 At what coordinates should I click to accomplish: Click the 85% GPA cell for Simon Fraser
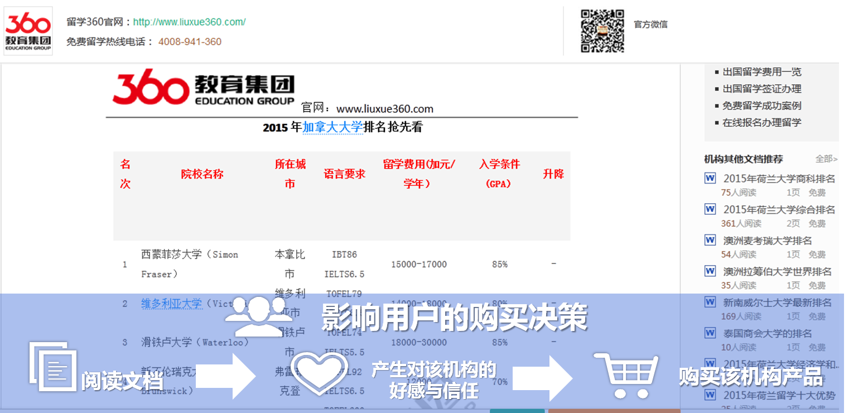point(500,265)
